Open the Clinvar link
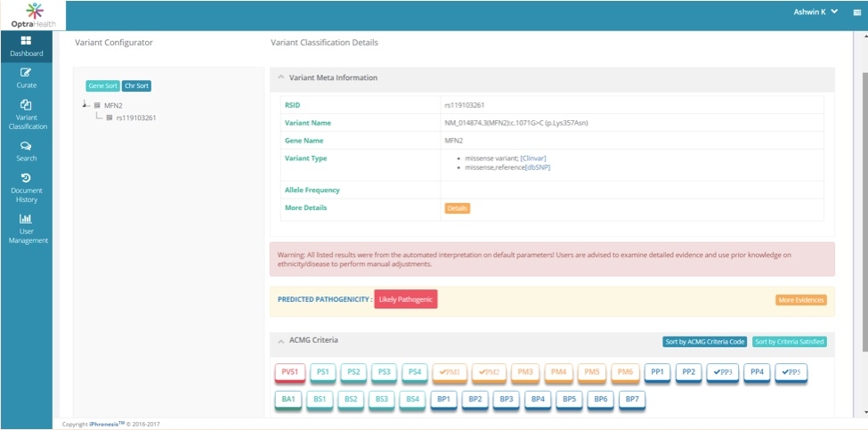The image size is (868, 430). [x=535, y=158]
